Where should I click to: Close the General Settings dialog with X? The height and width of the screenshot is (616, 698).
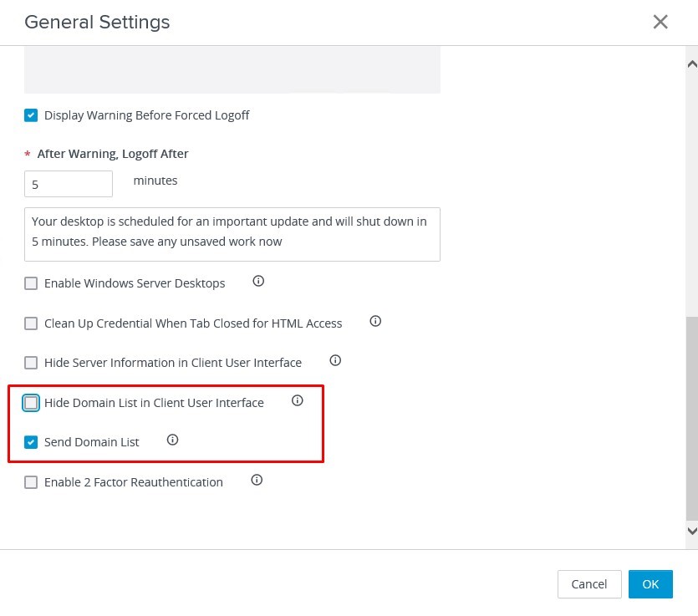point(660,22)
